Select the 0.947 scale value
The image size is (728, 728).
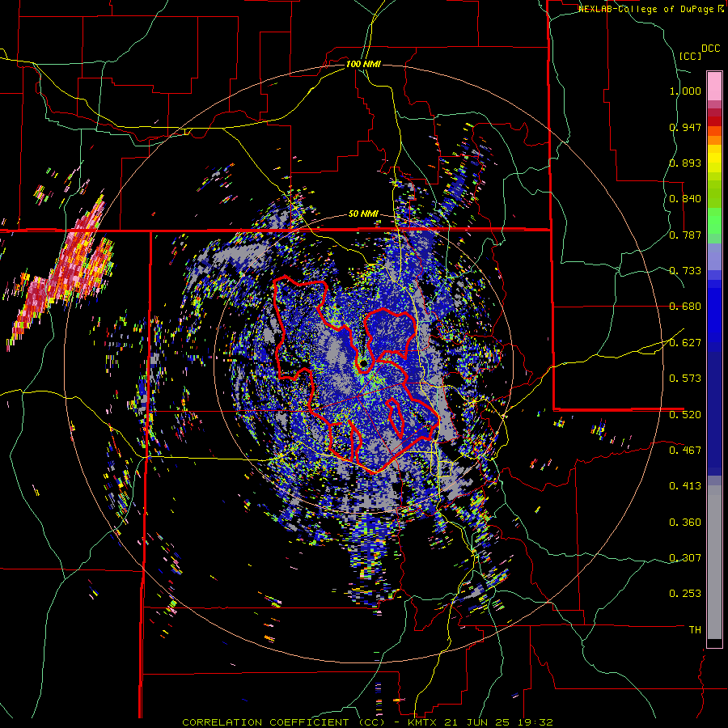[x=685, y=127]
